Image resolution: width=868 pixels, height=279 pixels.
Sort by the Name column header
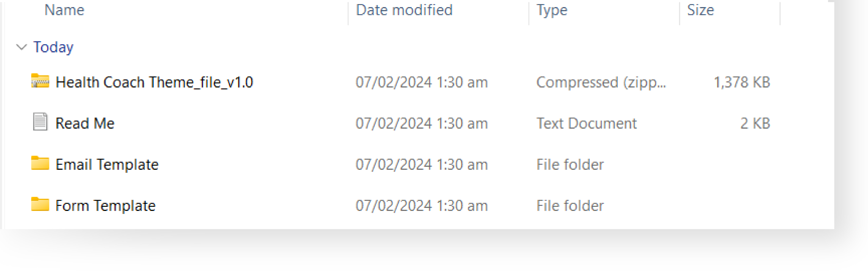64,10
